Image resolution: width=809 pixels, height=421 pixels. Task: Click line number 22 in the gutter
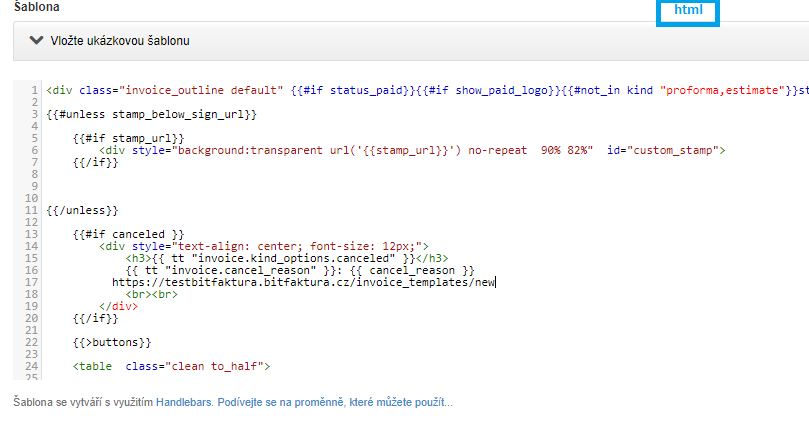click(x=31, y=342)
